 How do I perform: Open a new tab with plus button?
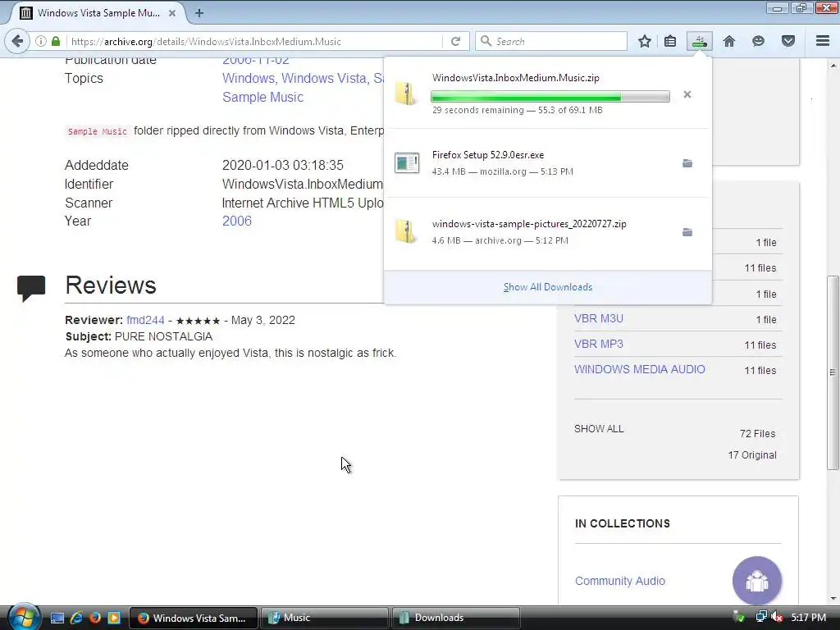[199, 13]
